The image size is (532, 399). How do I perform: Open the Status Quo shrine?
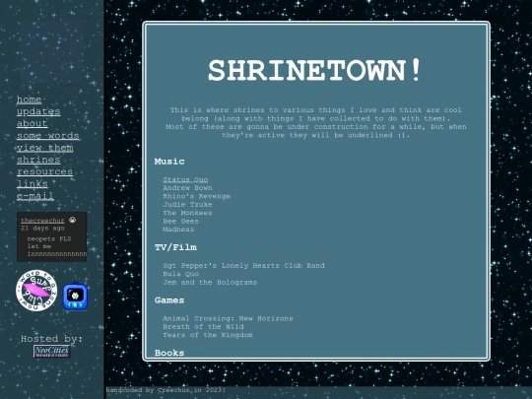pyautogui.click(x=185, y=179)
